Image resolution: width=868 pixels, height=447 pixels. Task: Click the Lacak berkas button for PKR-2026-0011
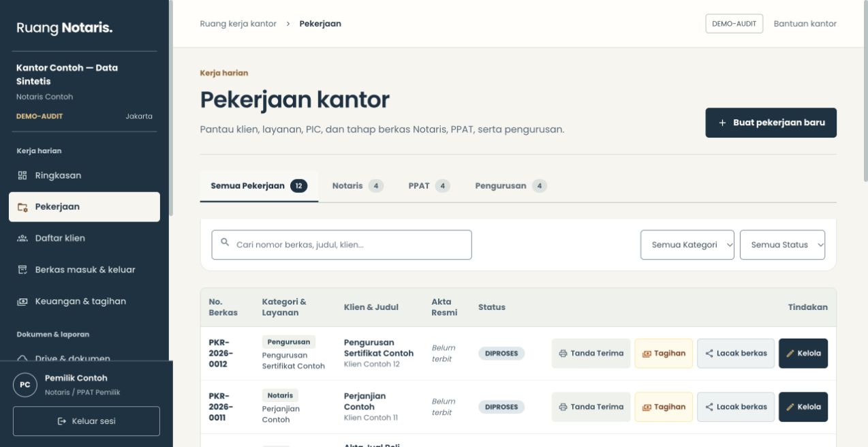tap(736, 407)
